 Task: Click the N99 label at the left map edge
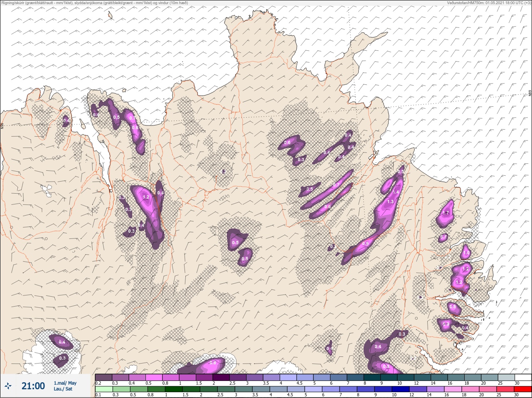coord(2,125)
